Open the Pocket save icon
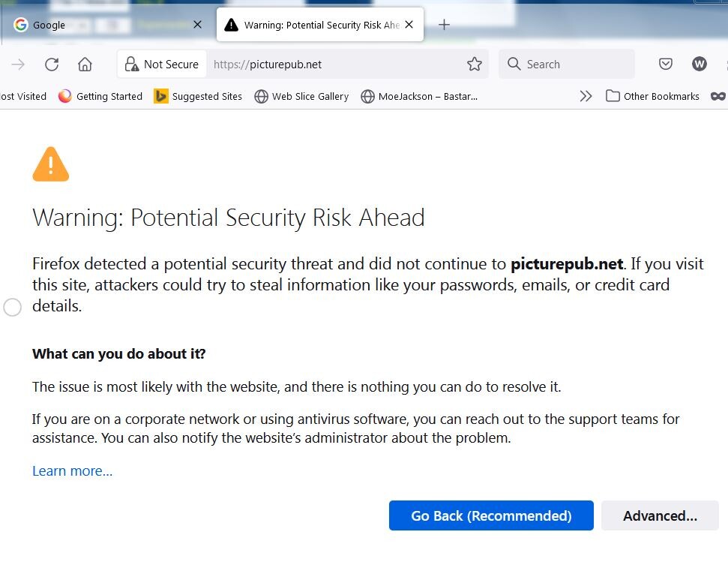Screen dimensions: 728x571 (666, 65)
